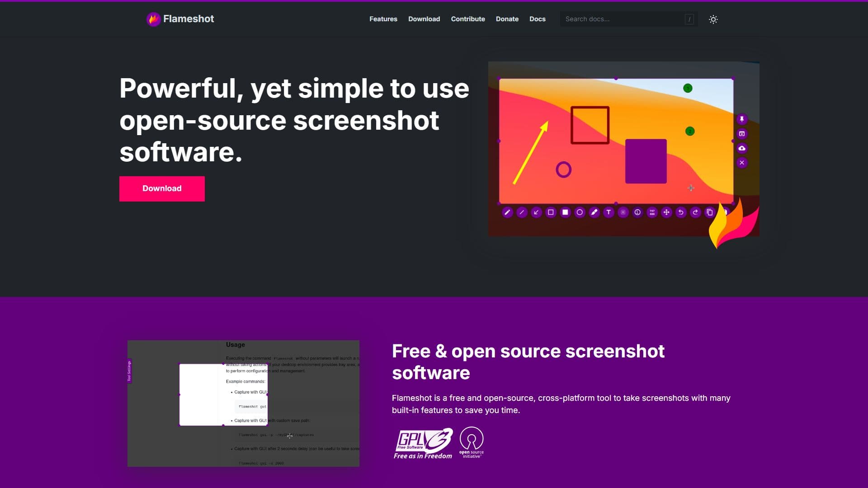
Task: Click "Free as in Freedom" caption text
Action: pos(423,456)
